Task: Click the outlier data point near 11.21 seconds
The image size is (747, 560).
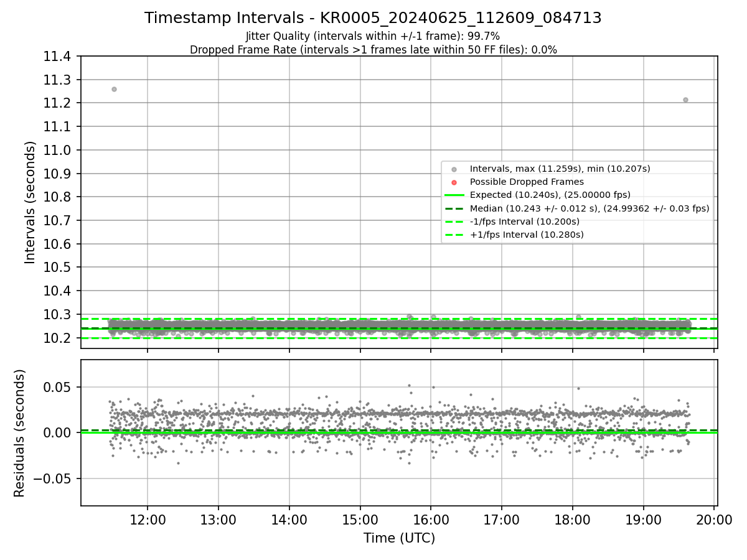Action: [x=685, y=100]
